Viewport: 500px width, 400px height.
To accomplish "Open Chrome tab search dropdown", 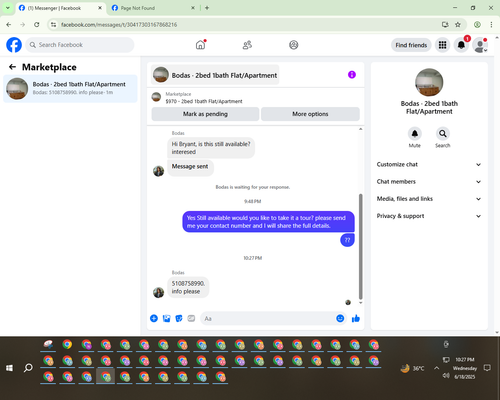I will click(8, 8).
